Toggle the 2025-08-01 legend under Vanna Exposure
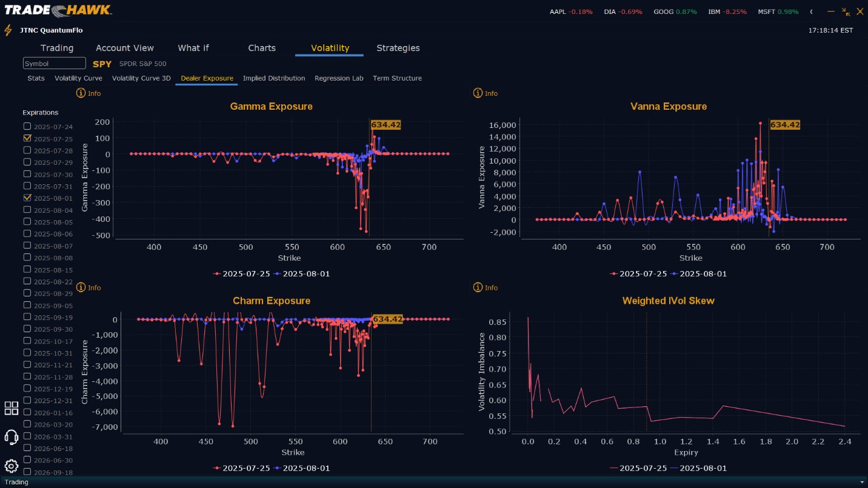This screenshot has width=868, height=488. (x=699, y=273)
